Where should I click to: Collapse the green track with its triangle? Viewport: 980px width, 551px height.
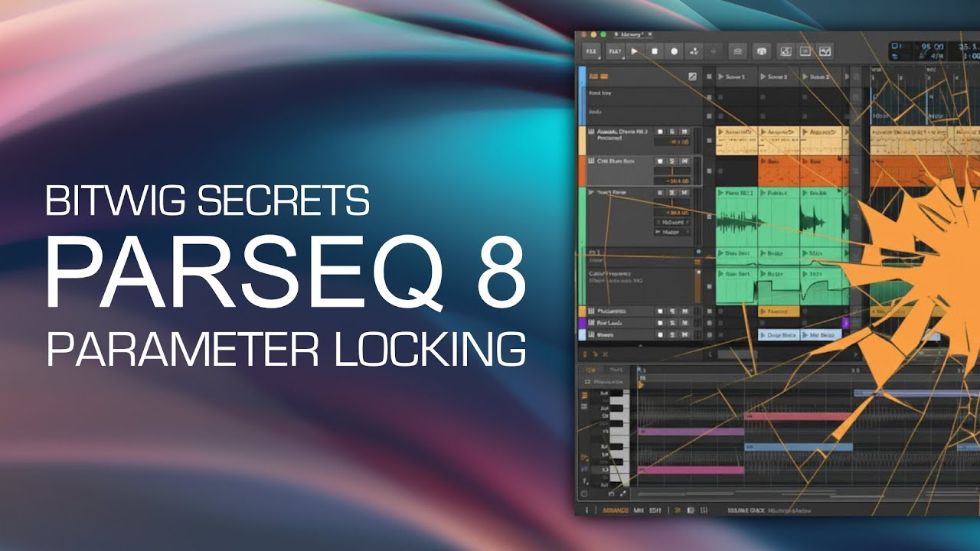591,193
